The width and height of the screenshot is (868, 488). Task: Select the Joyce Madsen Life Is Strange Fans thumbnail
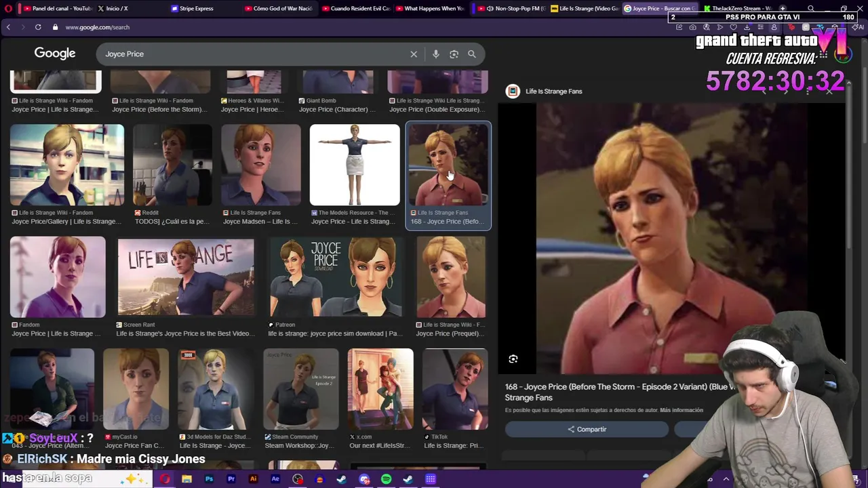(x=261, y=165)
